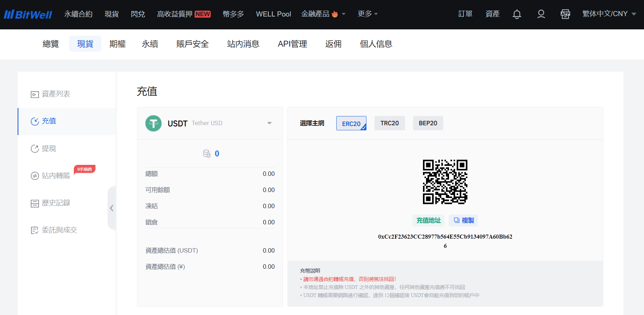
Task: Click the deposit QR code
Action: click(445, 182)
